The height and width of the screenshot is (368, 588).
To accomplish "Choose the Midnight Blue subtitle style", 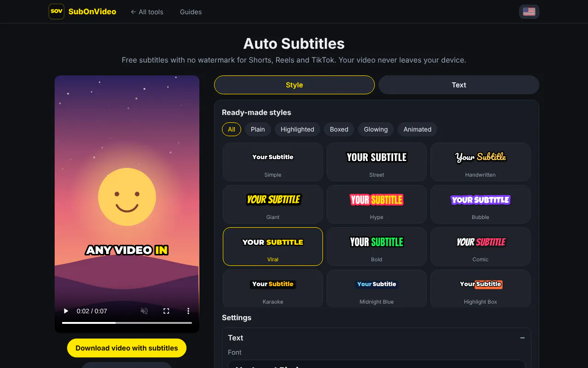I will (x=377, y=288).
